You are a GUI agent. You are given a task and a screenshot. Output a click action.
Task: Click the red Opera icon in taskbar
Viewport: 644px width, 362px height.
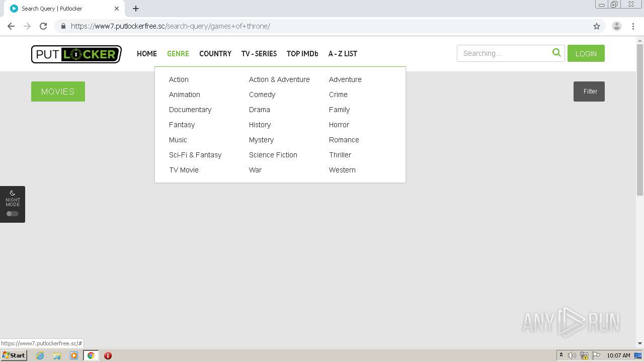click(x=108, y=355)
